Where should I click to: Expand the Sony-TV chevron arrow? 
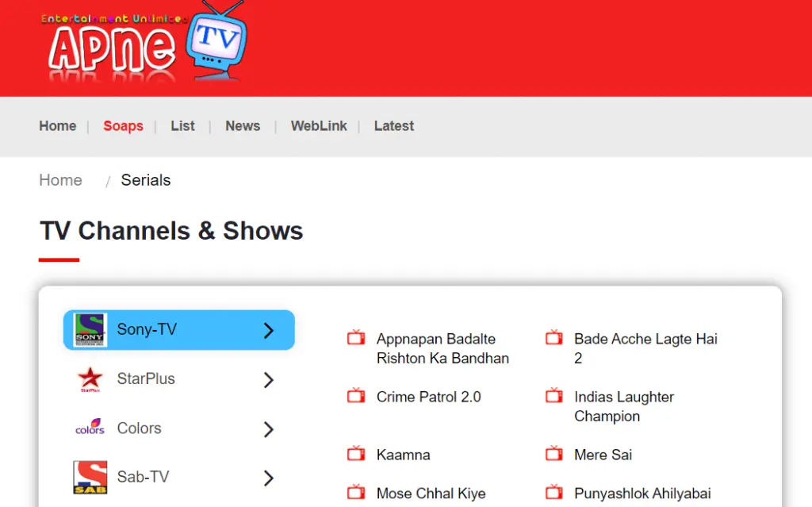[268, 330]
